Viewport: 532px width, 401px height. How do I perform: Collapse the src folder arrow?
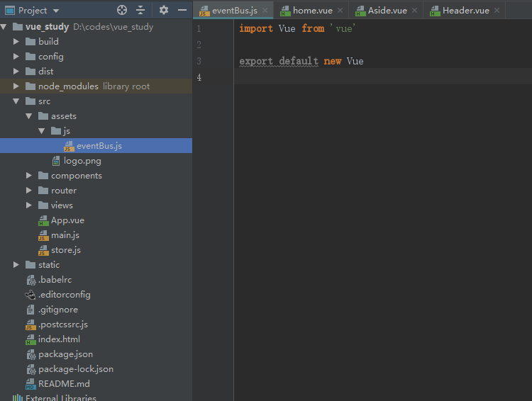tap(16, 101)
